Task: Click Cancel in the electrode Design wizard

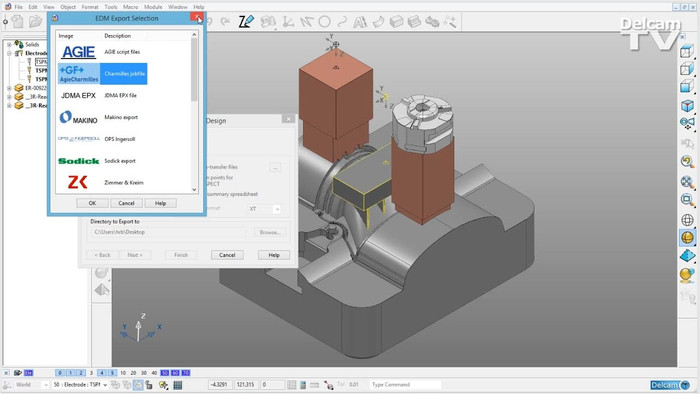Action: (x=227, y=255)
